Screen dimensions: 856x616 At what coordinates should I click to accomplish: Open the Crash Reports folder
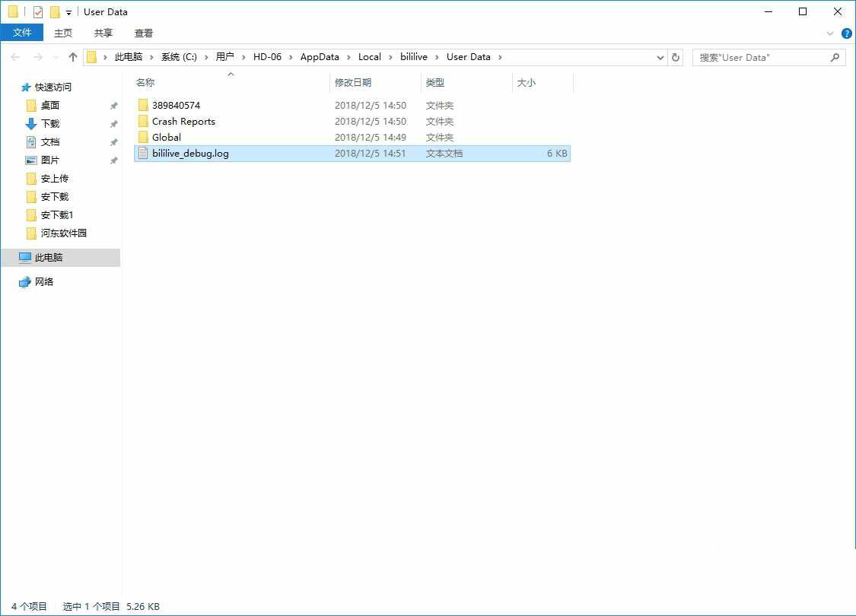tap(183, 122)
